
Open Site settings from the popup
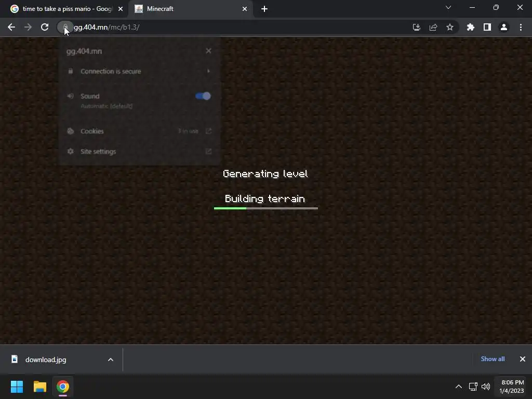click(x=139, y=151)
